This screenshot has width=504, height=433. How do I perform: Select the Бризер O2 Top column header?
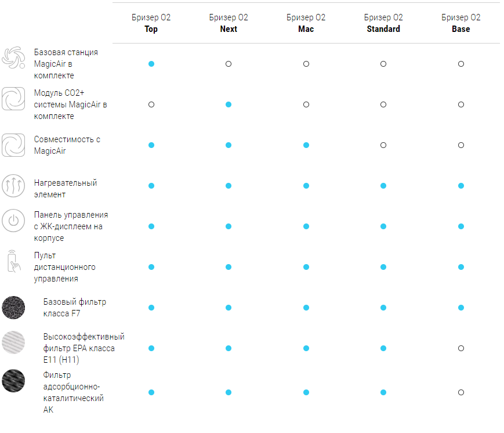click(x=151, y=23)
